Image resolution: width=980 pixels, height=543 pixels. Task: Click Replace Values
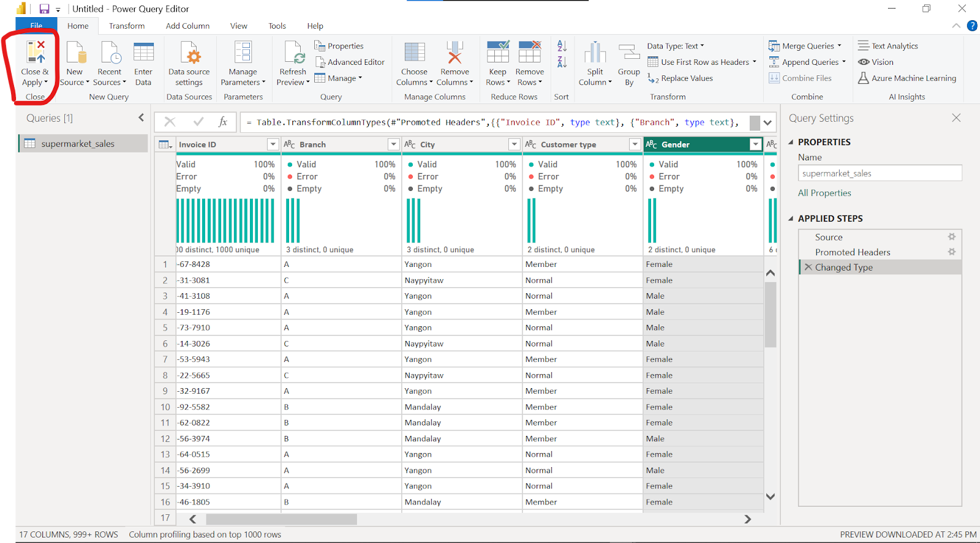click(680, 78)
